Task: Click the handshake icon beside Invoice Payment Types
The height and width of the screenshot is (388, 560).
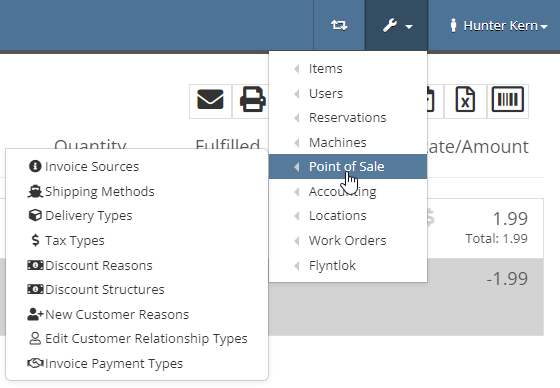Action: point(35,363)
